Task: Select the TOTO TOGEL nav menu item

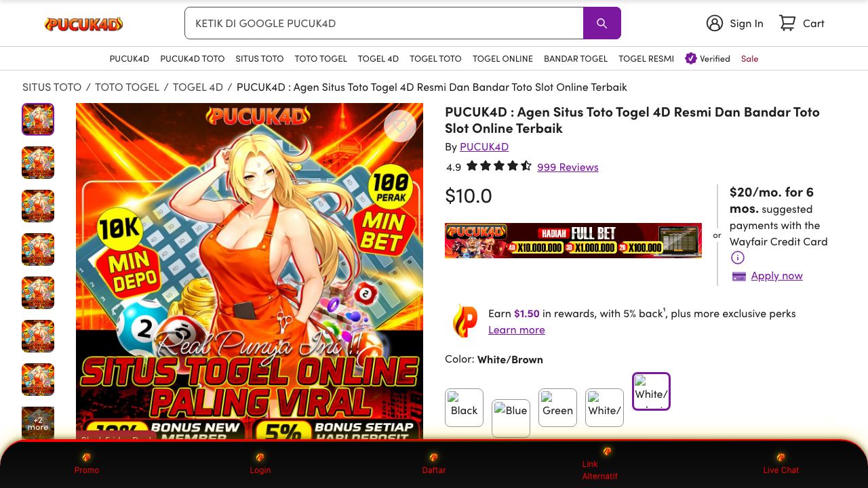Action: (321, 58)
